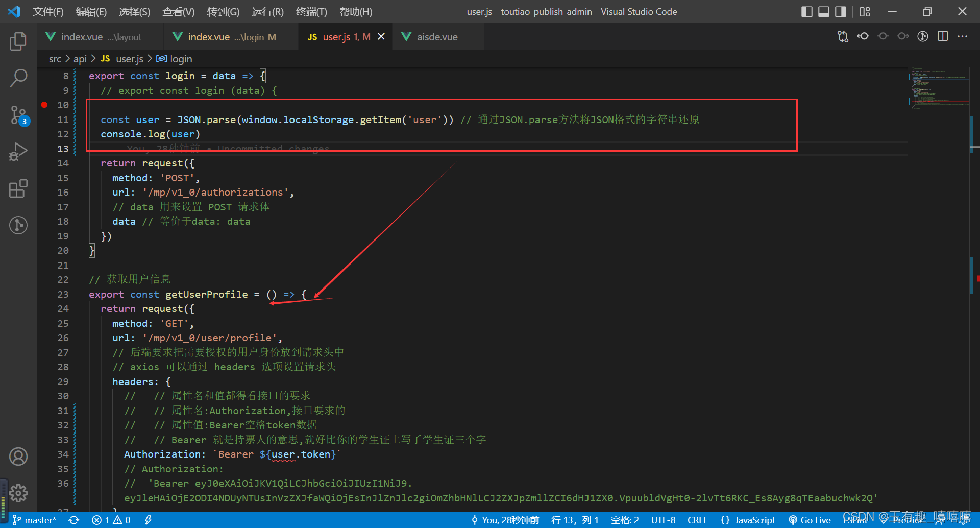
Task: Open the Run and Debug view
Action: point(18,152)
